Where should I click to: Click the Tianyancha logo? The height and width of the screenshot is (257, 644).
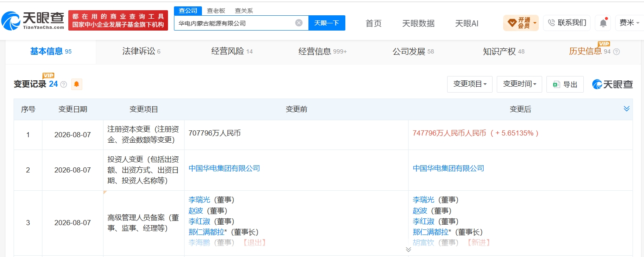(33, 20)
